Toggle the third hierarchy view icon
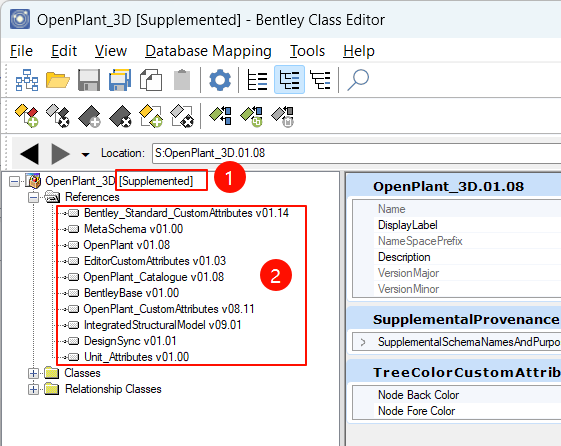 pyautogui.click(x=321, y=80)
